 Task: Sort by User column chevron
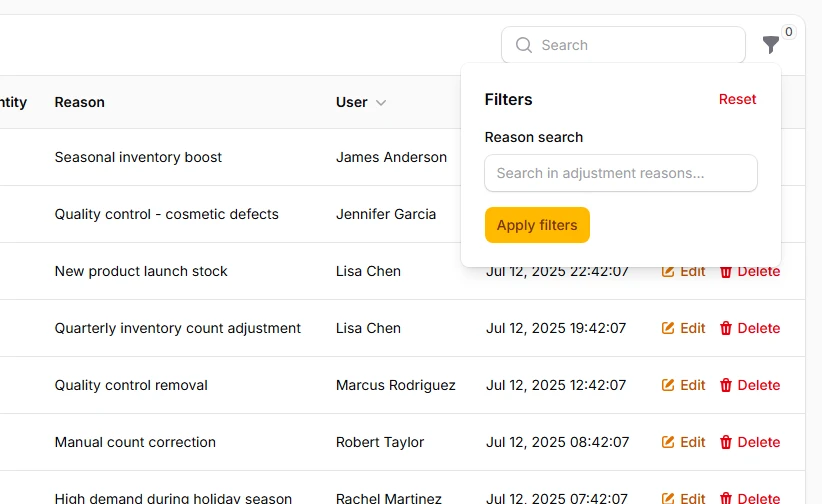[381, 102]
